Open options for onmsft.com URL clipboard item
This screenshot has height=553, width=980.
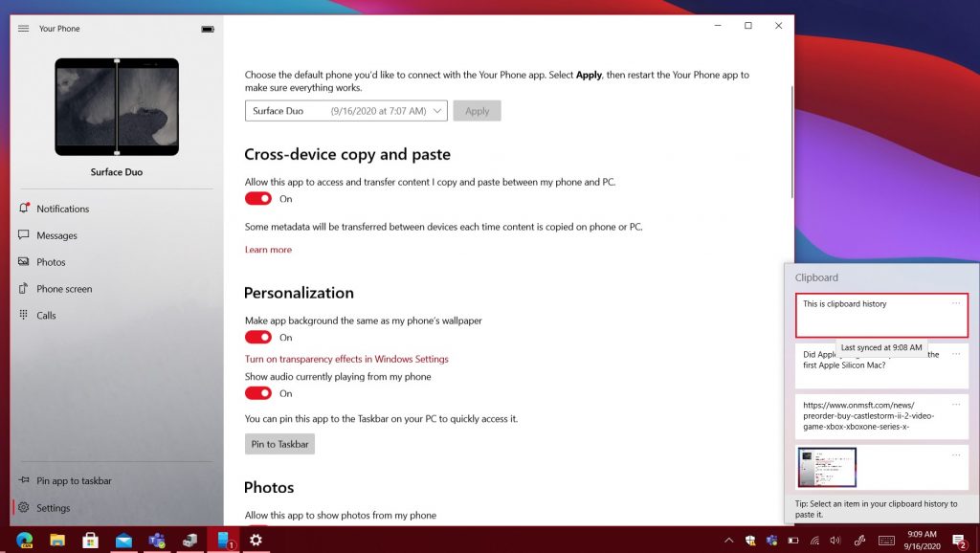[956, 405]
